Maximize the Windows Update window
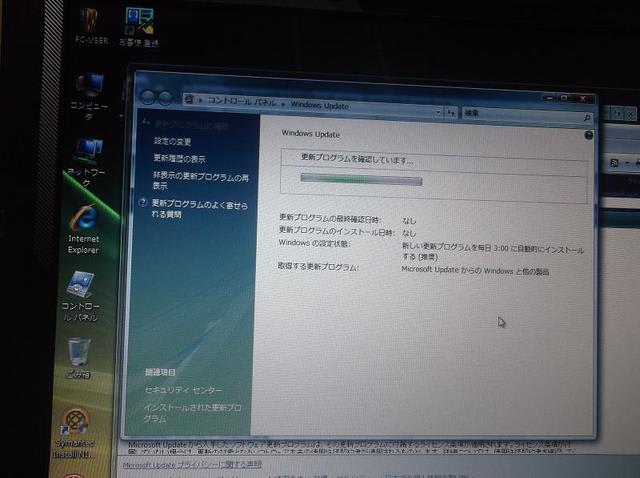The width and height of the screenshot is (640, 478). tap(564, 98)
